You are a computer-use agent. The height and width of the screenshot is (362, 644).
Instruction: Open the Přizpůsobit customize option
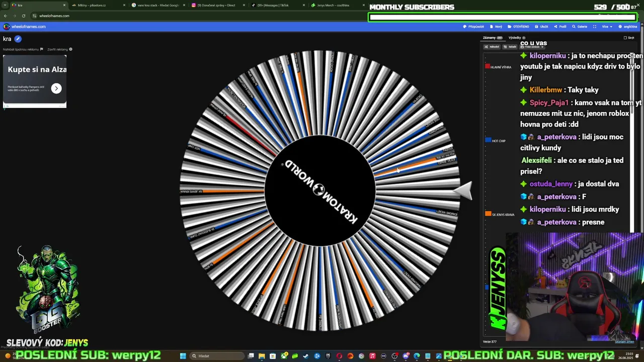pos(473,27)
